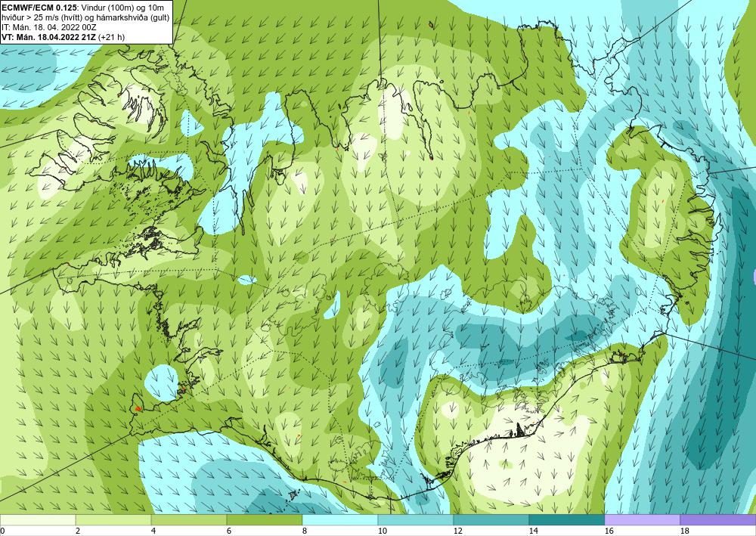Viewport: 756px width, 536px height.
Task: Click the legend value '4'
Action: point(153,531)
